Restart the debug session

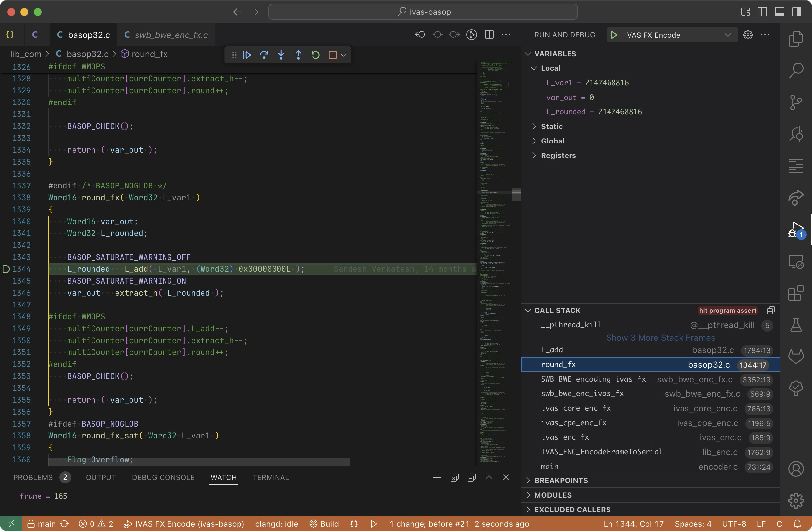coord(315,55)
